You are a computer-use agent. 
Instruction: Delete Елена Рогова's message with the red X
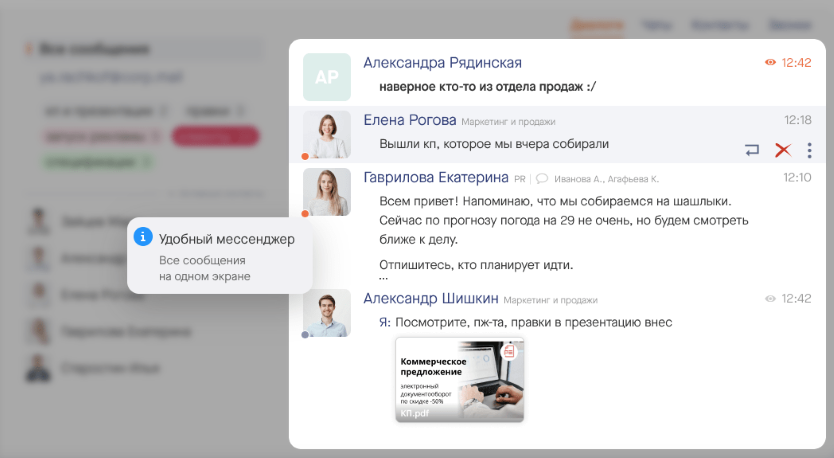coord(782,150)
